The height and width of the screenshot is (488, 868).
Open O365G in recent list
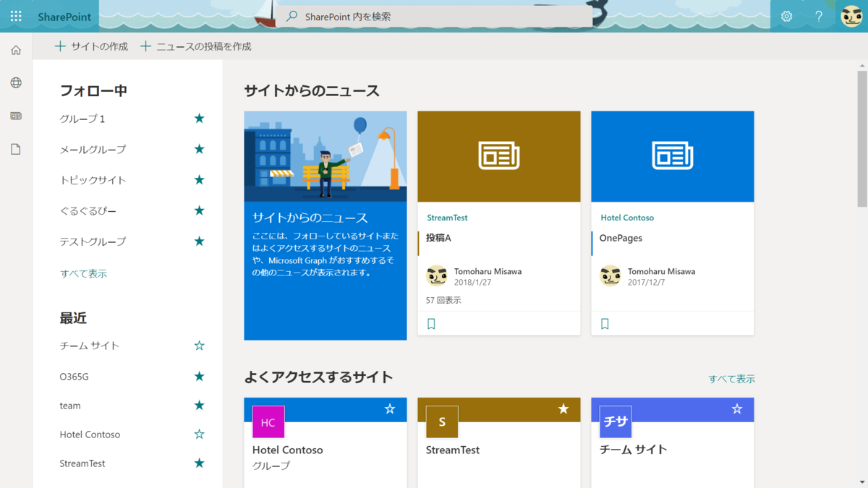tap(75, 377)
